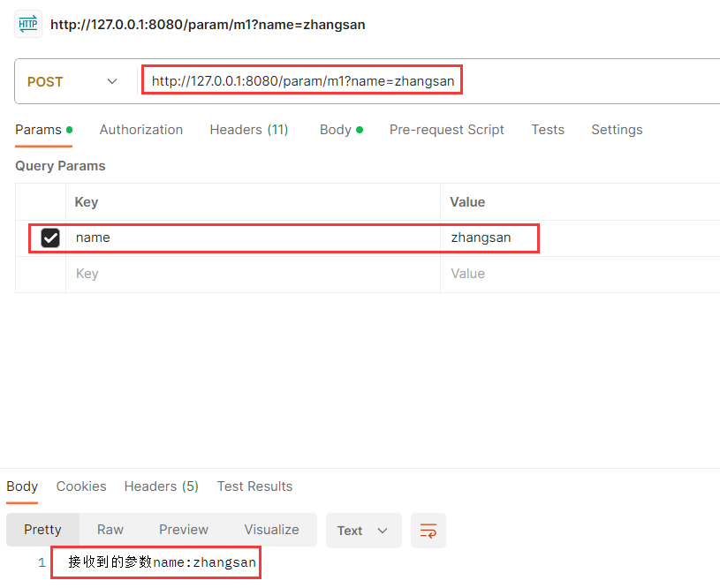Open the request Params tab
Screen dimensions: 720x588
pyautogui.click(x=43, y=130)
